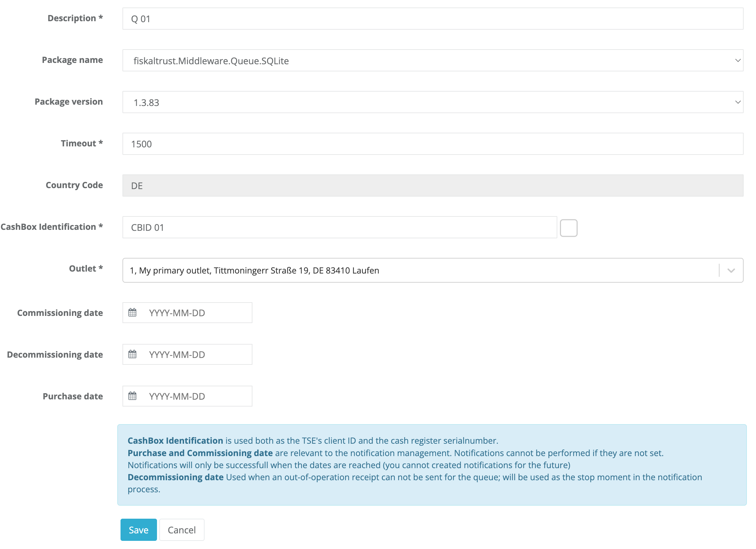The height and width of the screenshot is (549, 756).
Task: Click the "Country Code" label
Action: coord(74,185)
